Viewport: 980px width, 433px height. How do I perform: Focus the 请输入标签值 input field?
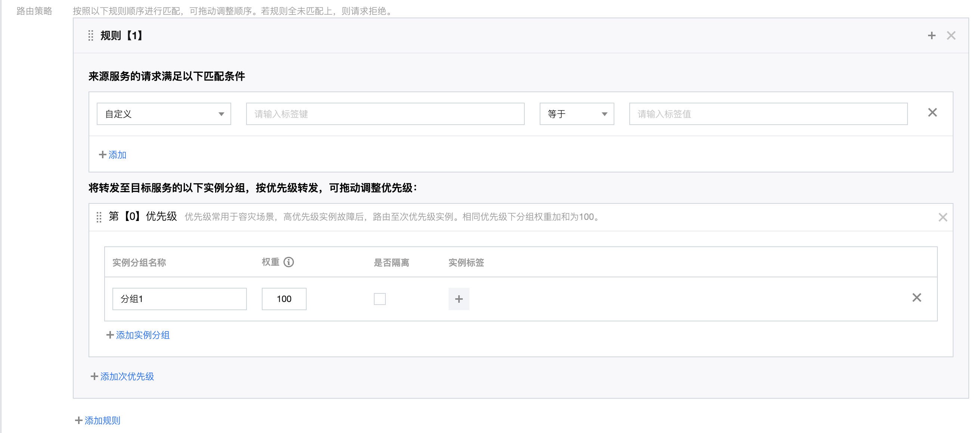[x=768, y=114]
